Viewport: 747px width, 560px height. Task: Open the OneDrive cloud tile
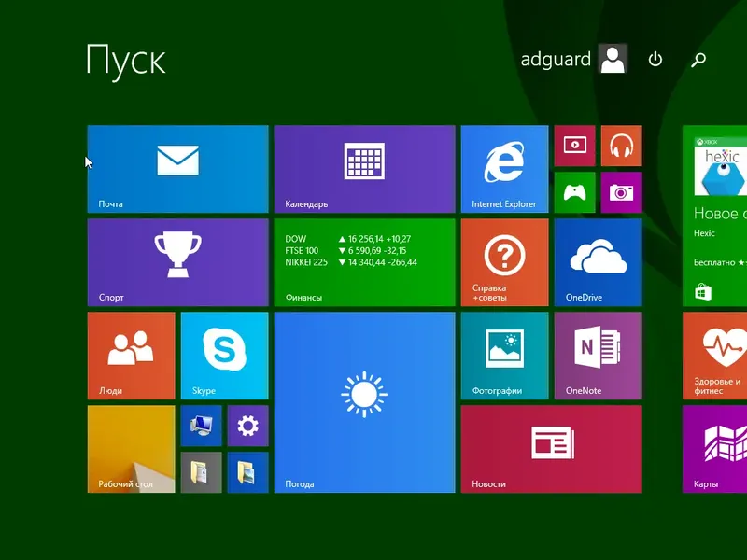coord(598,262)
